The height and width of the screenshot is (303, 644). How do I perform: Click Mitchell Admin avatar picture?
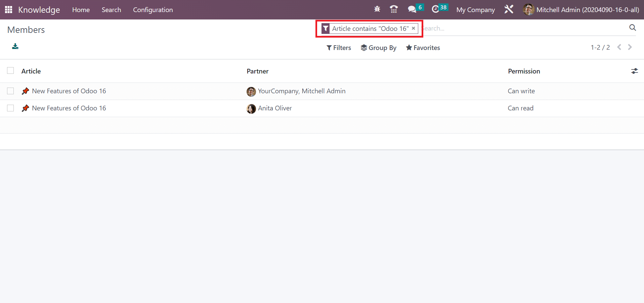(528, 10)
